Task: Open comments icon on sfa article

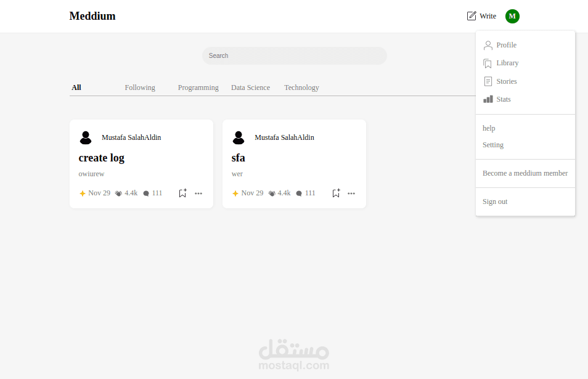Action: coord(299,193)
